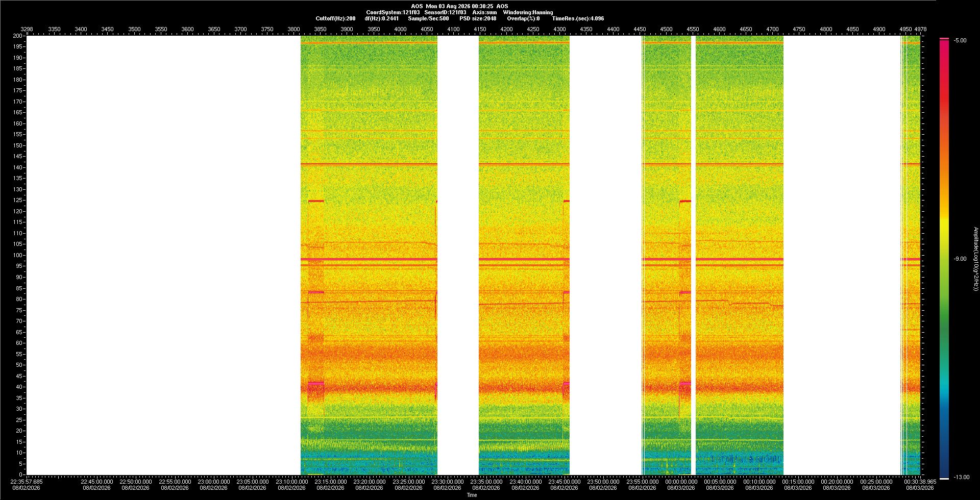Select the -9.00 colorbar scale label
The height and width of the screenshot is (500, 980).
click(960, 259)
